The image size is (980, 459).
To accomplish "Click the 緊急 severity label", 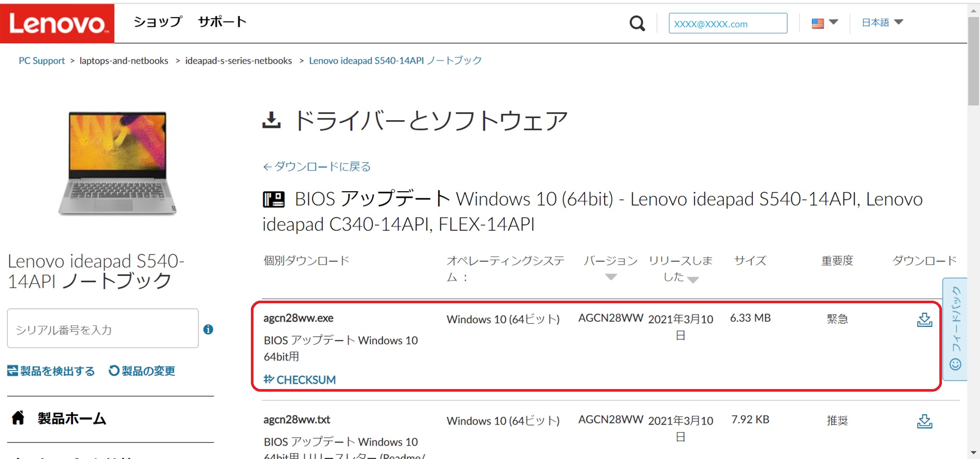I will tap(837, 319).
